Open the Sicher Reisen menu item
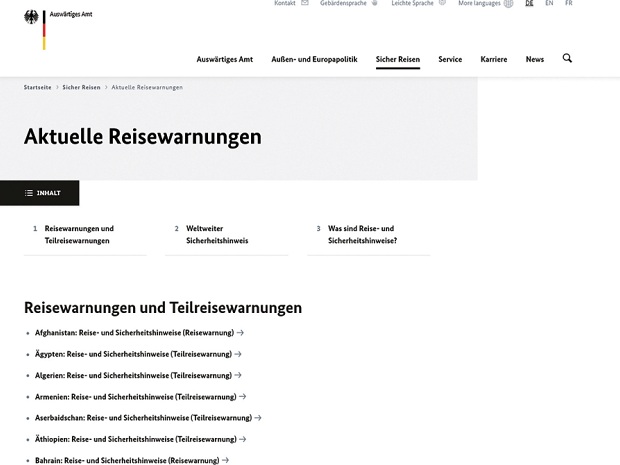Viewport: 620px width, 465px height. 397,60
